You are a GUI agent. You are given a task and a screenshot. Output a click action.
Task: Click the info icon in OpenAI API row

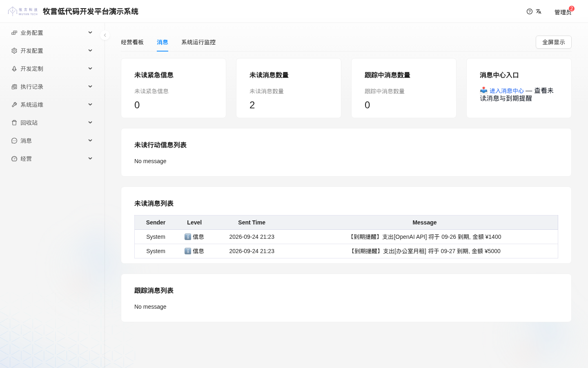click(x=188, y=237)
